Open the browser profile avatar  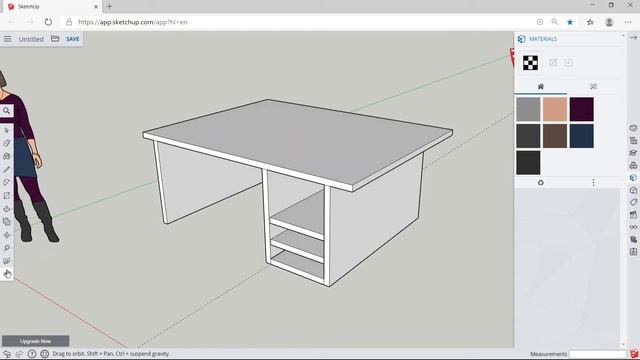609,22
